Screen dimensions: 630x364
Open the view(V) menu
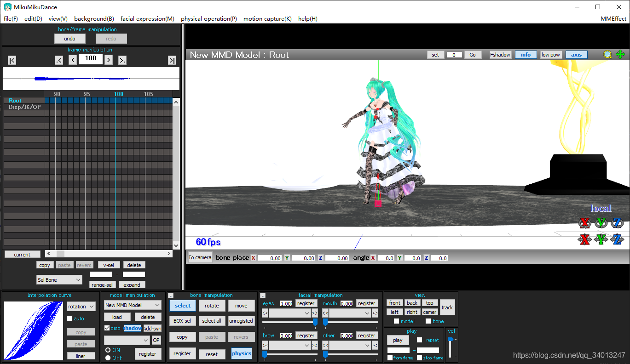pos(58,19)
